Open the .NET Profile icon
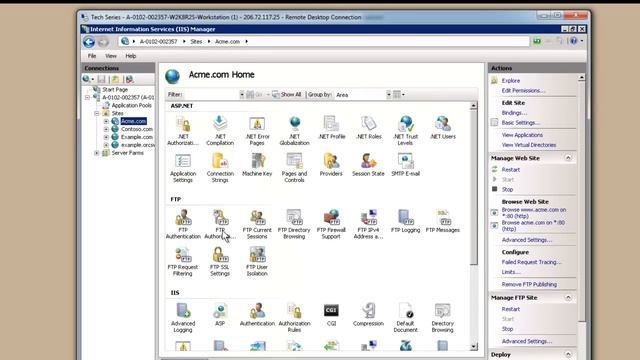The height and width of the screenshot is (360, 640). click(x=331, y=128)
